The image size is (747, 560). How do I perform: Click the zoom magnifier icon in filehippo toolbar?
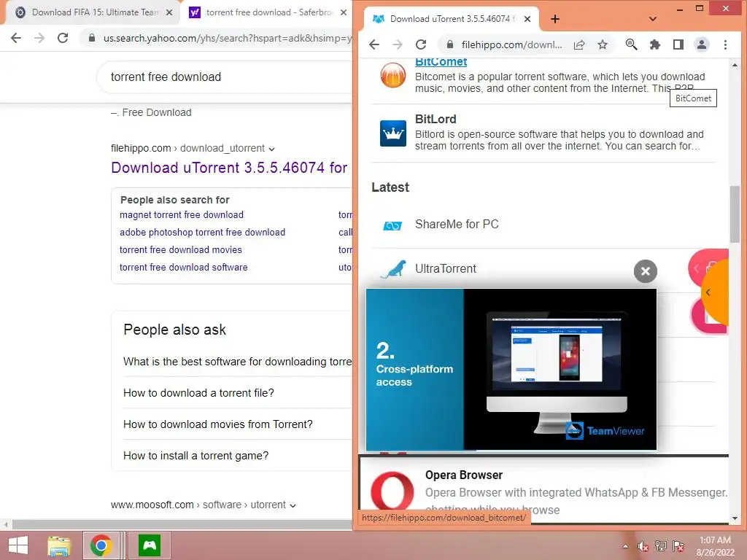(631, 44)
